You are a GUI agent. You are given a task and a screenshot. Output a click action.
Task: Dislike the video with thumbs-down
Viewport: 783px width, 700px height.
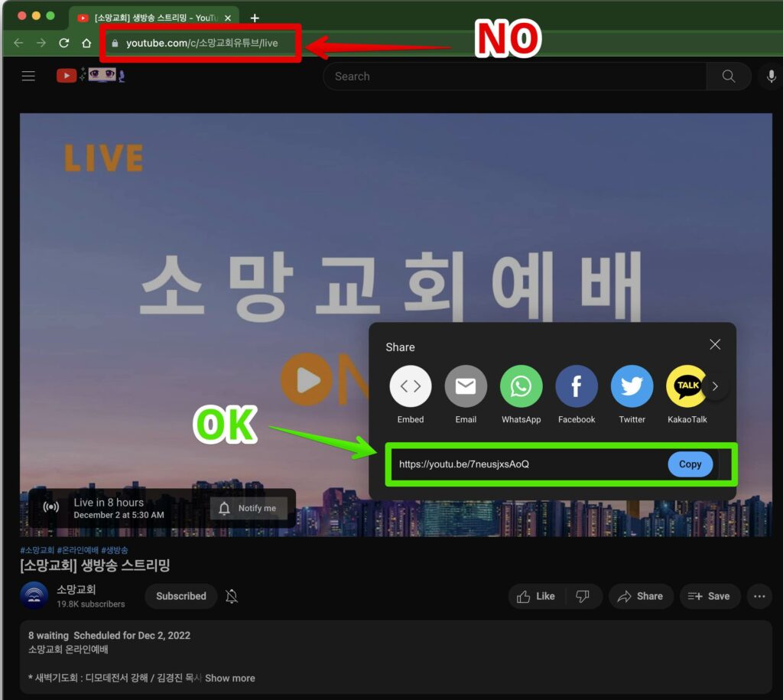click(583, 596)
